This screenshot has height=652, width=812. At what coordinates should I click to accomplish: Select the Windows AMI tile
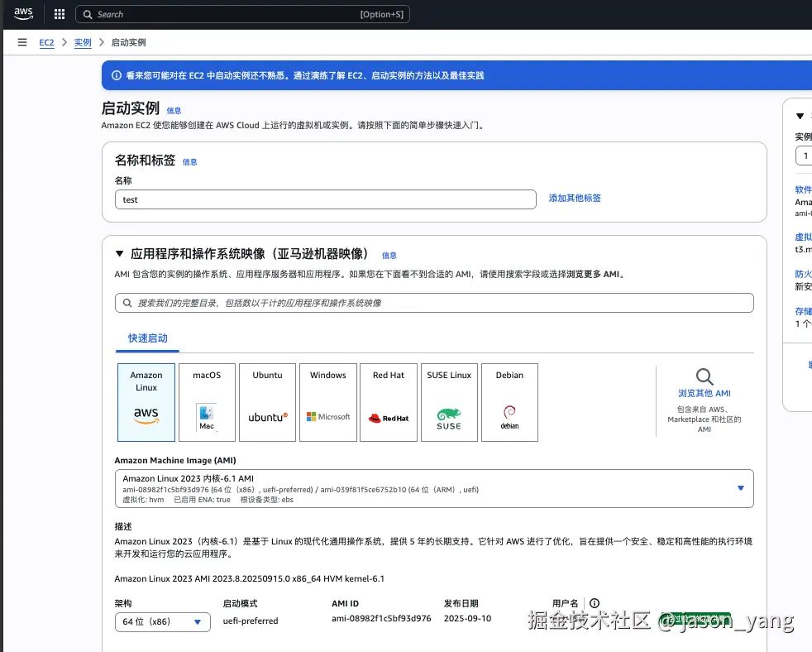(x=327, y=402)
